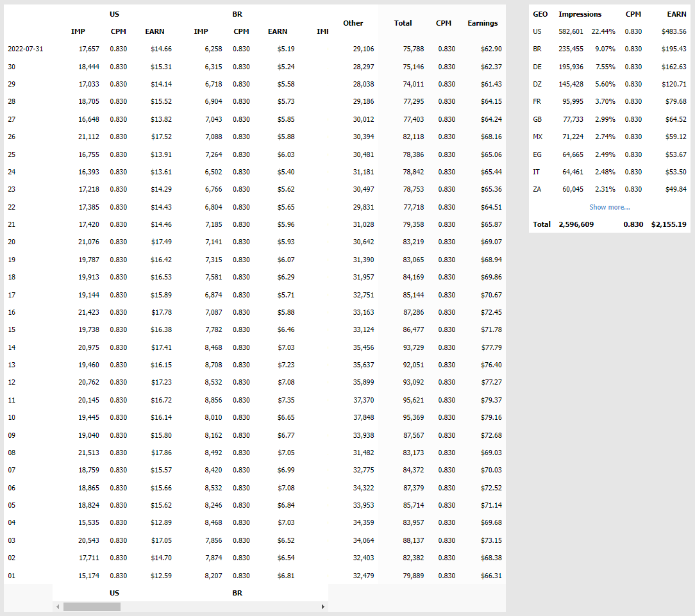Click the GB row in GEO table
The image size is (695, 616).
click(x=610, y=119)
